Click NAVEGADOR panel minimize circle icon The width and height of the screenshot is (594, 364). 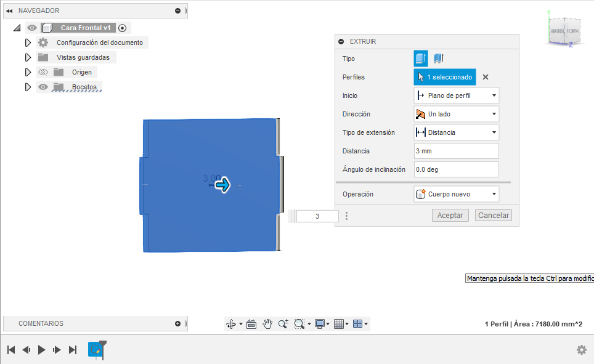(177, 10)
